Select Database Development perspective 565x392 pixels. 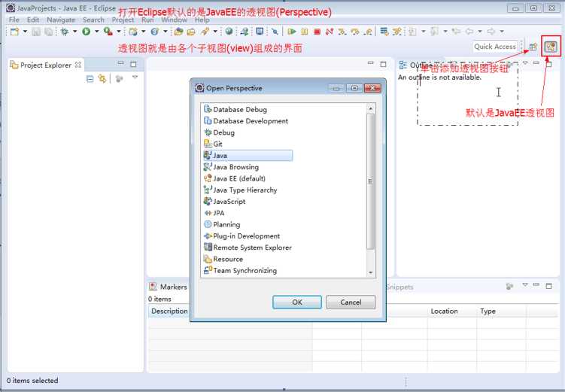pyautogui.click(x=246, y=120)
